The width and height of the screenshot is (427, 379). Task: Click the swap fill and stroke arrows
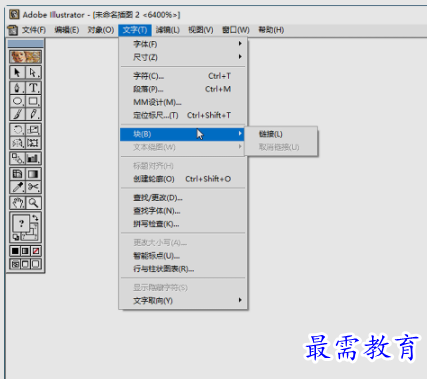pos(35,218)
